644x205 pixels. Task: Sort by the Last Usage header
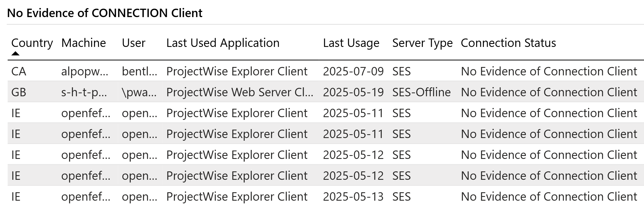(x=351, y=43)
